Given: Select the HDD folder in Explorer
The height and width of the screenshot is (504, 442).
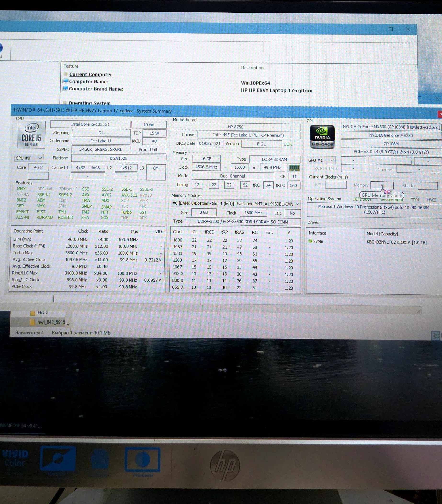Looking at the screenshot, I should (x=42, y=312).
